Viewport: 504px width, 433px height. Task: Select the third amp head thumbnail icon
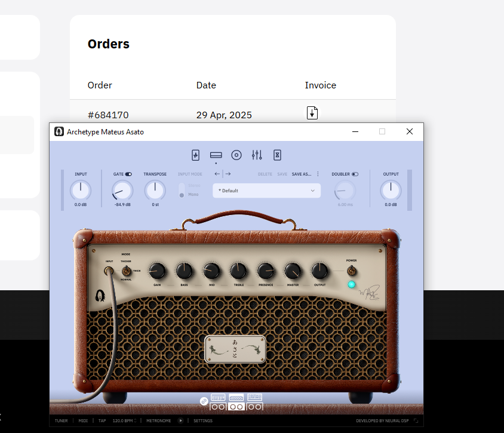tap(254, 398)
